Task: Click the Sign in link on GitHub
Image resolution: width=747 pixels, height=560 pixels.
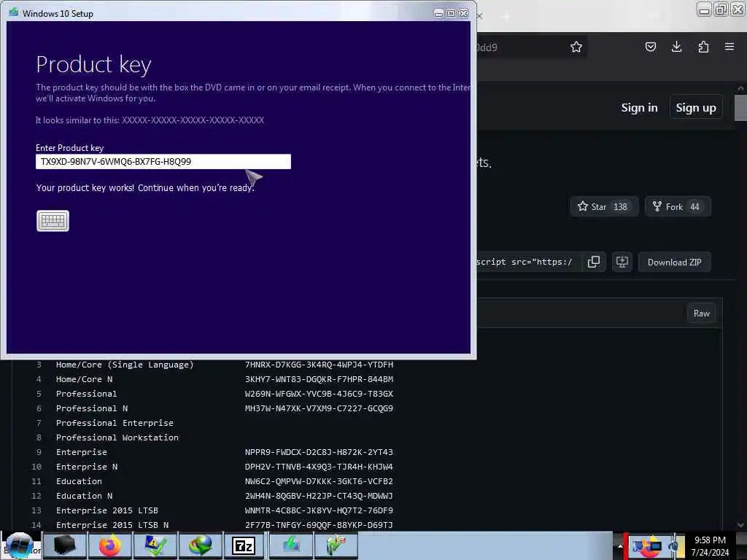Action: pos(639,108)
